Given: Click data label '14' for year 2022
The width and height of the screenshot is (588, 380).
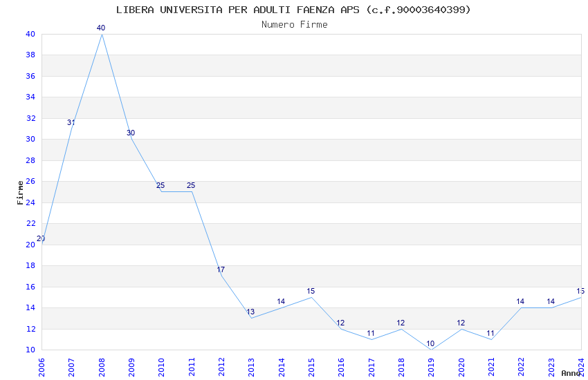Looking at the screenshot, I should (520, 301).
